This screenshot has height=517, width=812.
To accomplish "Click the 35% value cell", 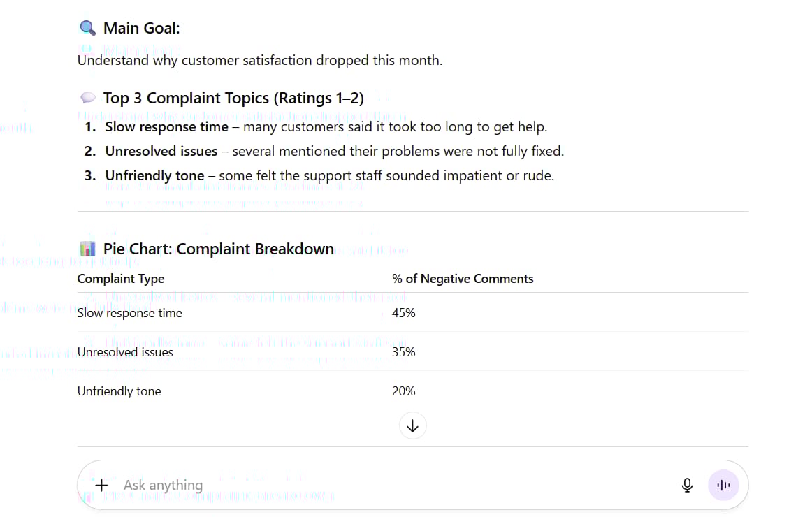I will 403,352.
